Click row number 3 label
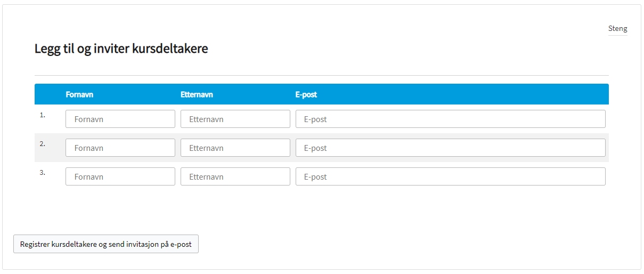The height and width of the screenshot is (274, 644). [x=43, y=172]
